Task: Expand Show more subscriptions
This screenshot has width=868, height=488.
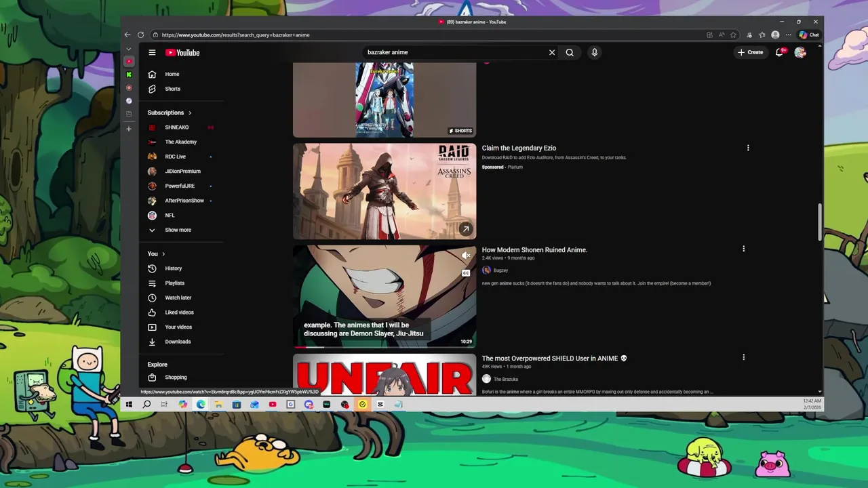Action: 182,230
